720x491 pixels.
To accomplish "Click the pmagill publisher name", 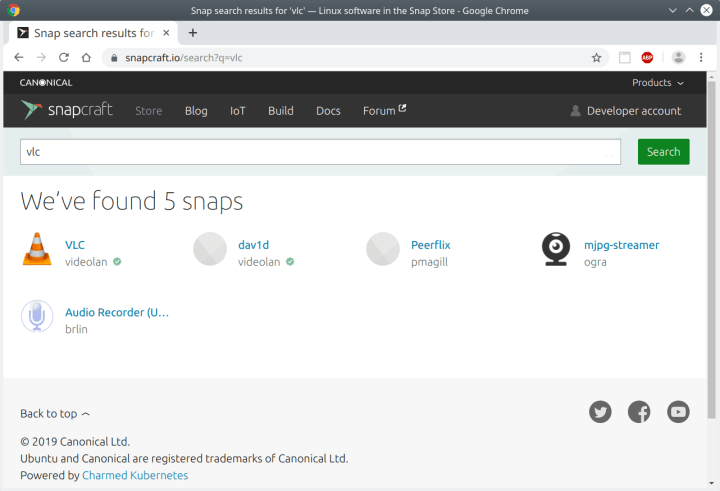I will [429, 262].
